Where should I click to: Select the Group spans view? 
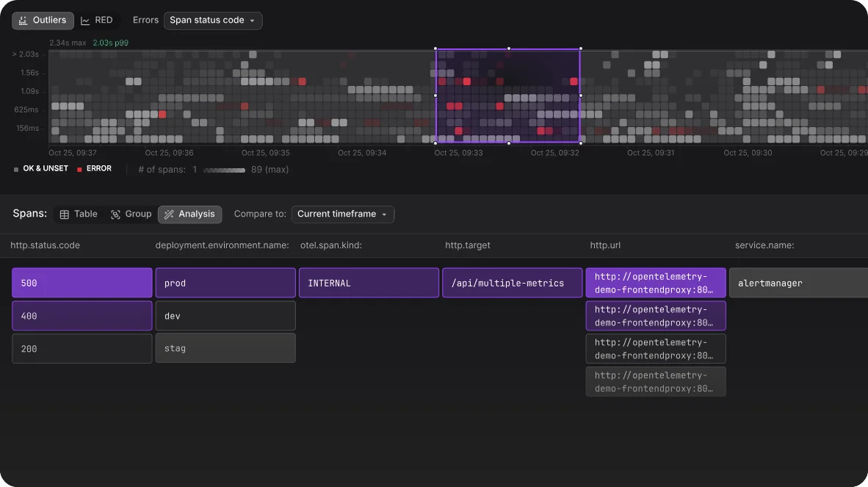(131, 214)
